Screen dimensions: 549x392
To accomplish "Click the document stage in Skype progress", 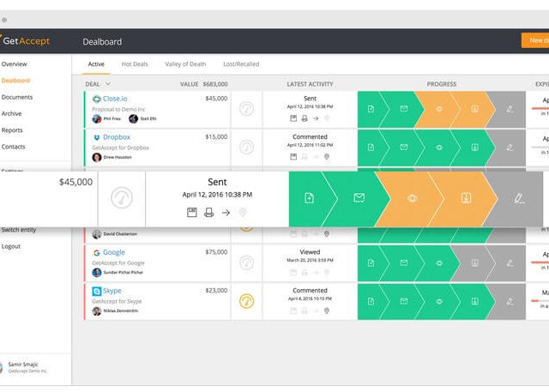I will [x=371, y=301].
